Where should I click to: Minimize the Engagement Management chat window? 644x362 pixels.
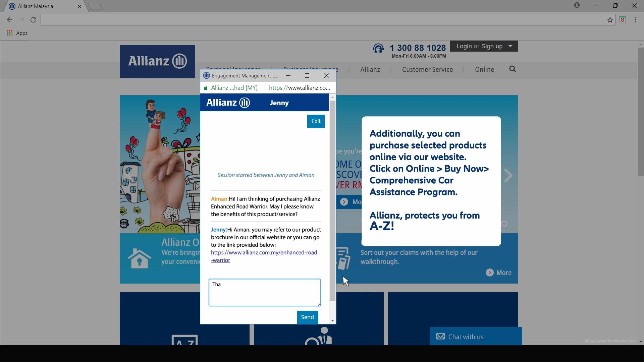click(288, 76)
